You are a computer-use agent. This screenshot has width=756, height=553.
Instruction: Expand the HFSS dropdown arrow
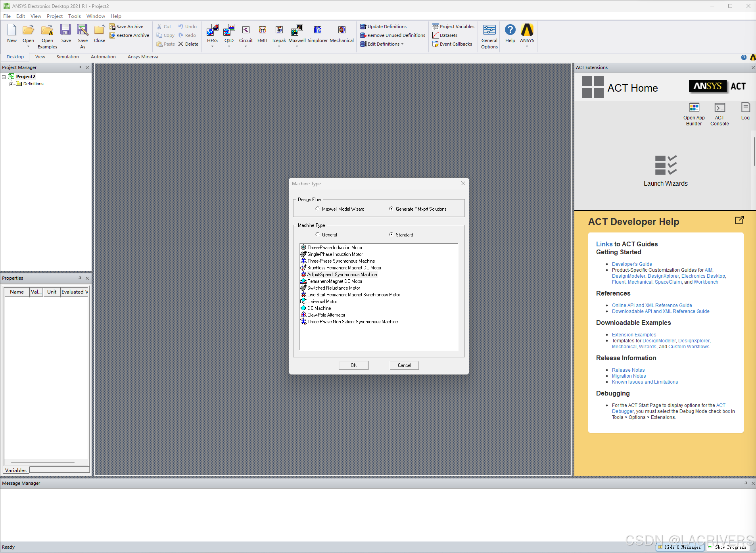tap(212, 46)
